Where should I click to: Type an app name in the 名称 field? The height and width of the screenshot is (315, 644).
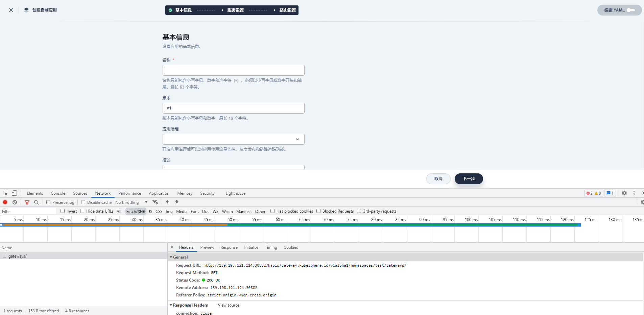[x=233, y=70]
